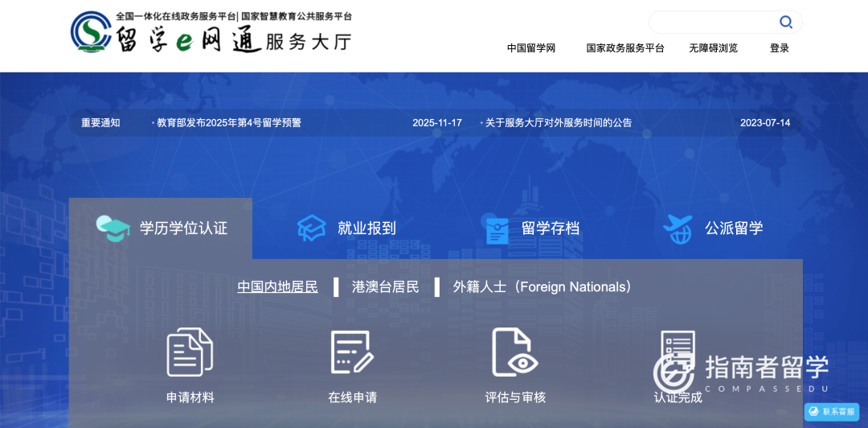The height and width of the screenshot is (428, 868).
Task: Open the 联系客服 support chat button
Action: click(x=832, y=411)
